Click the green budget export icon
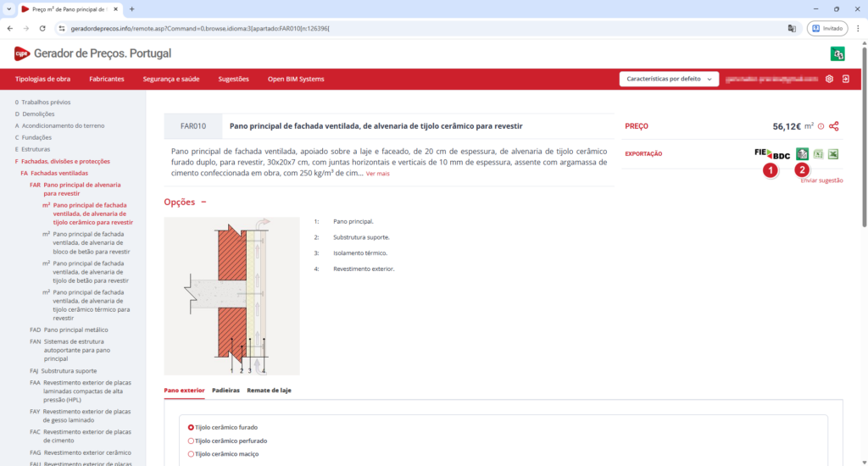Screen dimensions: 868x466 (x=802, y=154)
